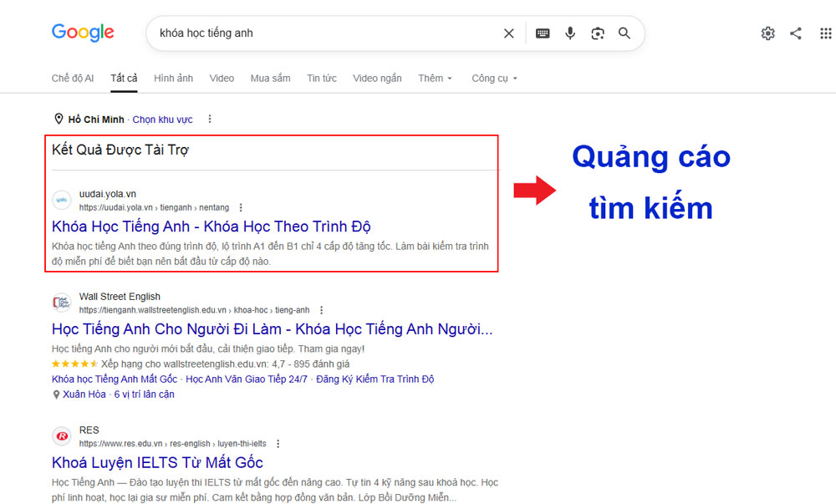The width and height of the screenshot is (836, 504).
Task: Click the https://uudai.yola.vn › tienganh › nentang URL
Action: click(x=154, y=207)
